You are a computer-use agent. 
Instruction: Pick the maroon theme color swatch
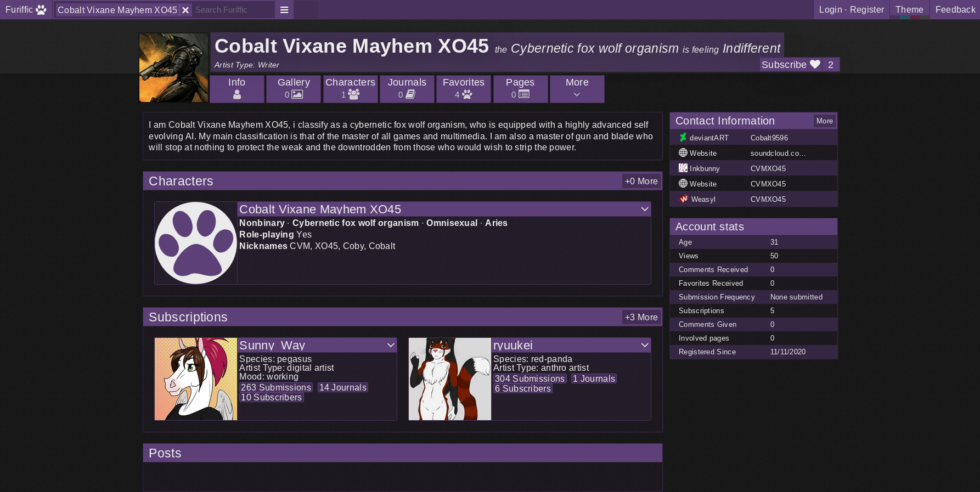pos(915,17)
